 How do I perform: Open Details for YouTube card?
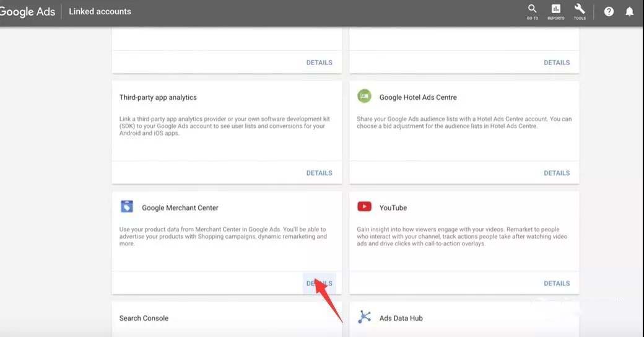coord(557,283)
